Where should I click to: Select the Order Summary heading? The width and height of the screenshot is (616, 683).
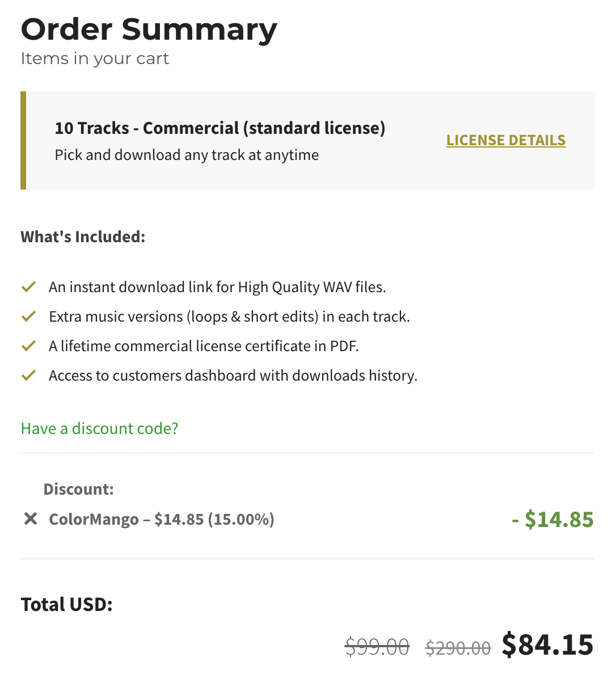149,29
